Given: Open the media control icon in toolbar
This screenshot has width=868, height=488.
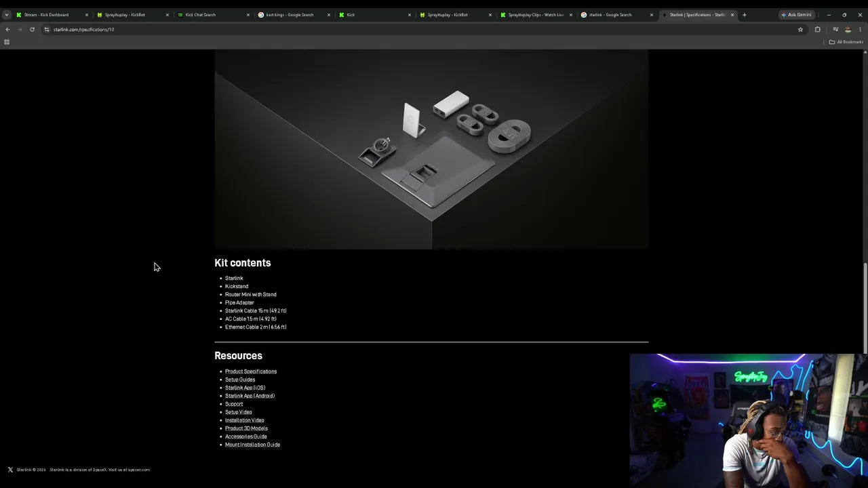Looking at the screenshot, I should (x=835, y=29).
